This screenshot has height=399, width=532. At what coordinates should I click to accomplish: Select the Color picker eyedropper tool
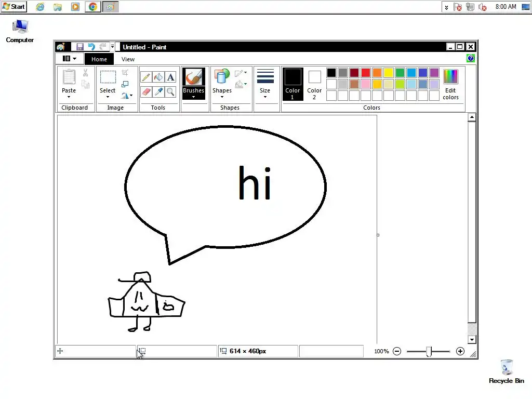click(x=158, y=91)
